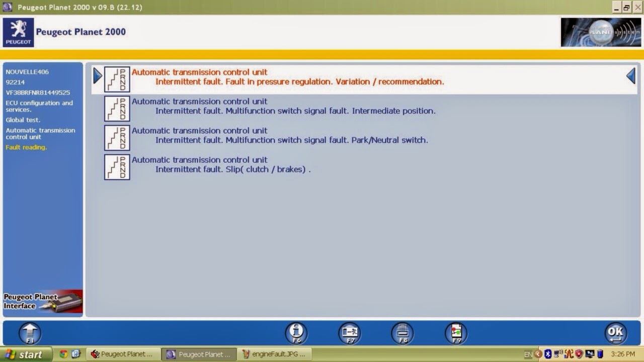Go back with the F1 arrow button
This screenshot has width=644, height=362.
[x=30, y=333]
